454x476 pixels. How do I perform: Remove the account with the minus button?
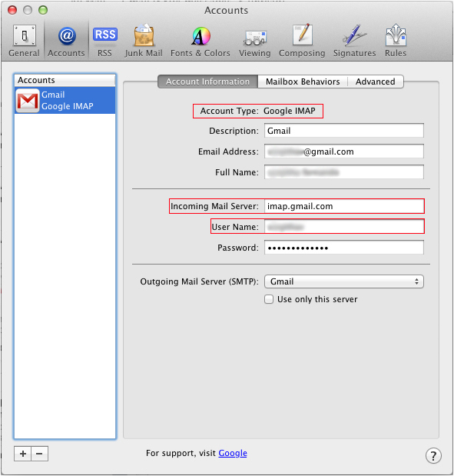pos(39,454)
